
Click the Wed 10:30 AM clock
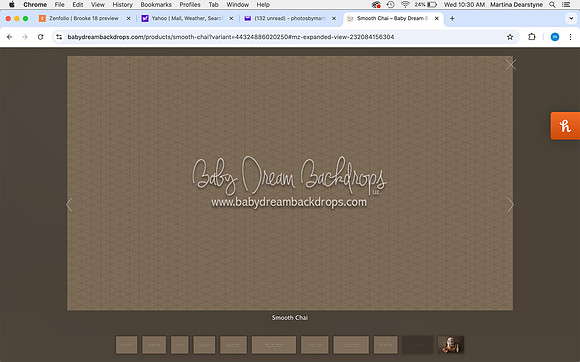point(464,4)
